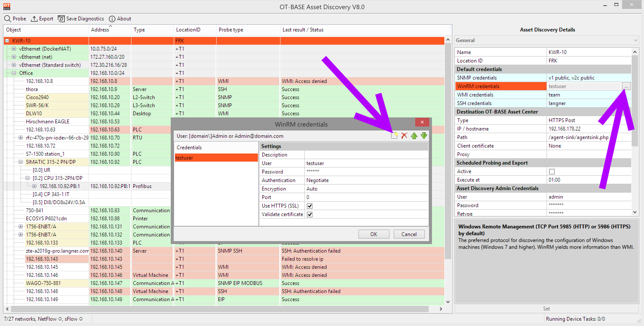Expand vEthernet (nat) network

click(14, 57)
